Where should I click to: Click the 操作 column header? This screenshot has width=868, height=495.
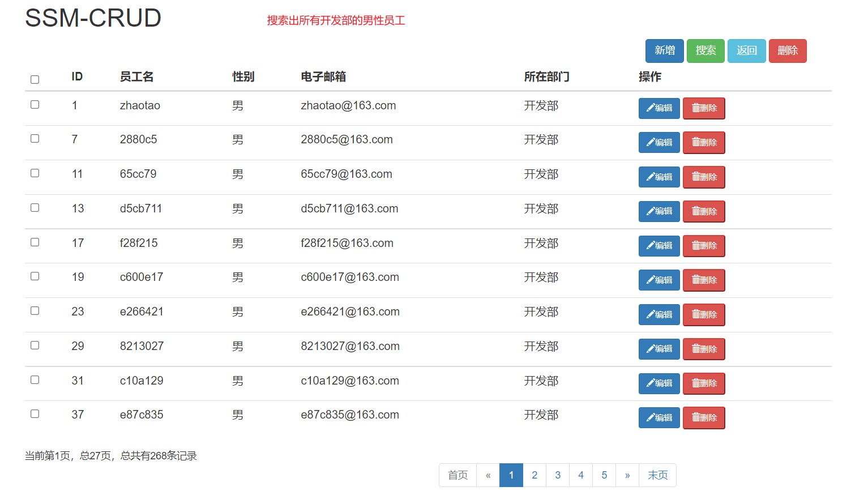coord(650,76)
